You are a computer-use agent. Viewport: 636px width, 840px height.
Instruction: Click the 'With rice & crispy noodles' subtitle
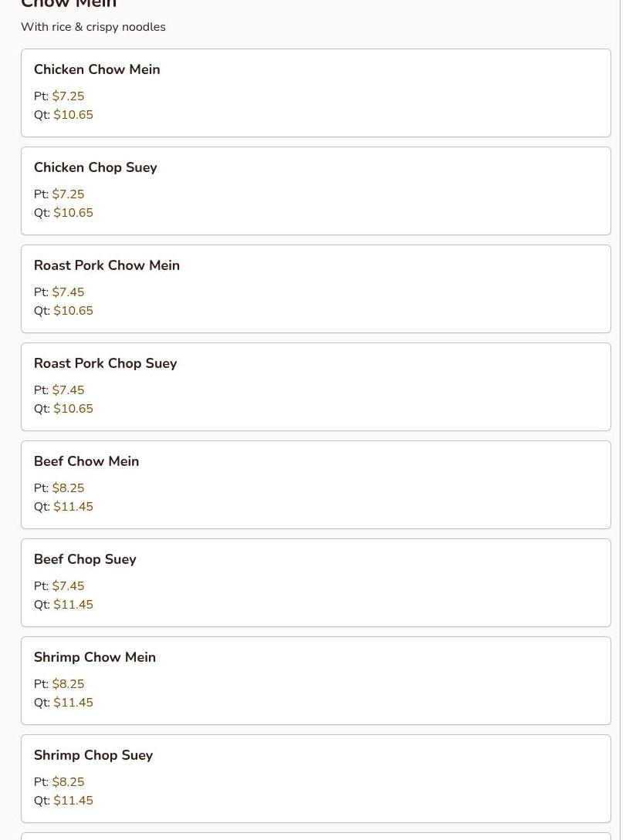point(93,27)
